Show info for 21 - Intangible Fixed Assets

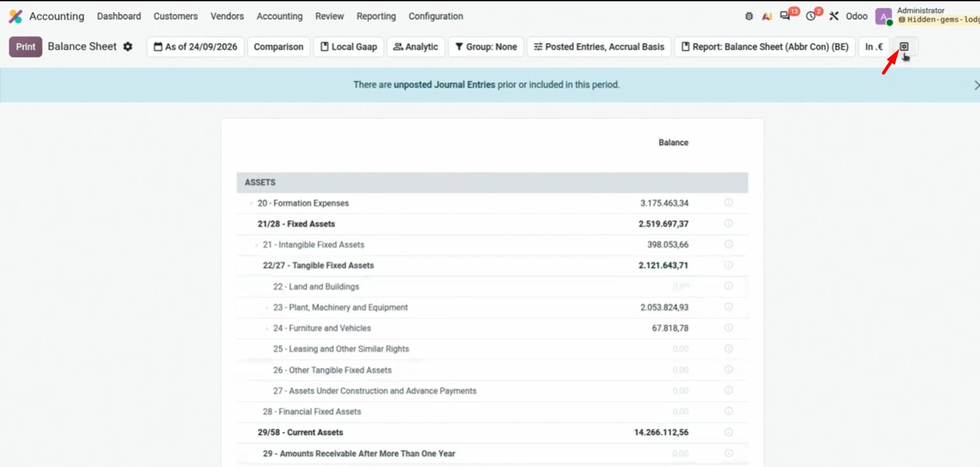(x=728, y=245)
